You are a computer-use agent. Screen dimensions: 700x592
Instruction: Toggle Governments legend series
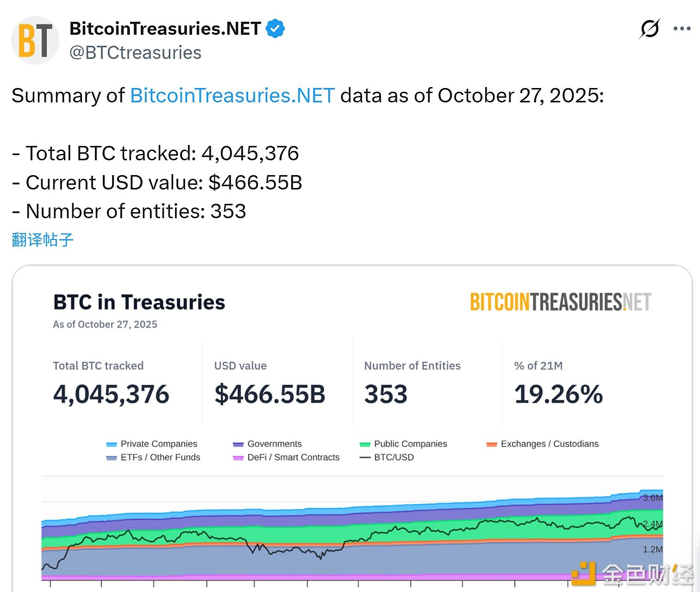coord(274,444)
